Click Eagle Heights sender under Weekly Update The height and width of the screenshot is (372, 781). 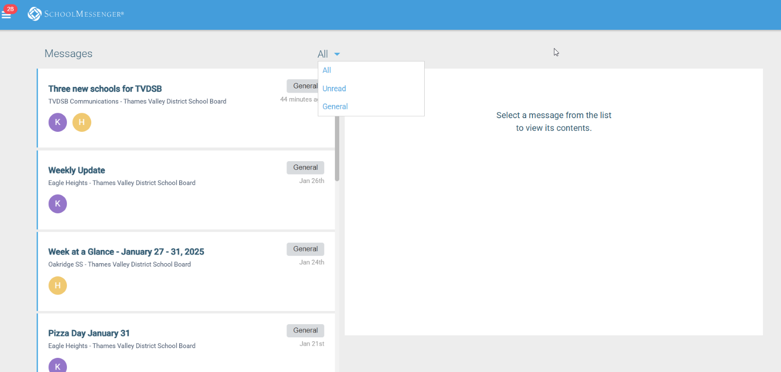coord(122,183)
